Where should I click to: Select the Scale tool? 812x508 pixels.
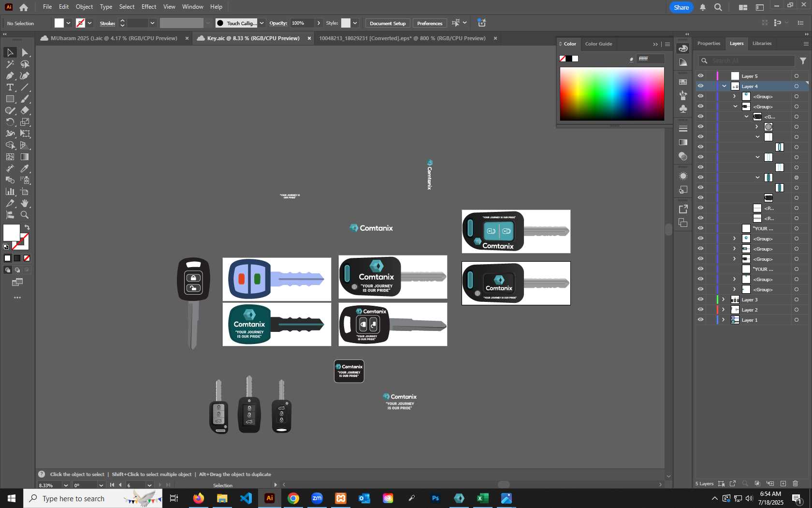coord(25,122)
